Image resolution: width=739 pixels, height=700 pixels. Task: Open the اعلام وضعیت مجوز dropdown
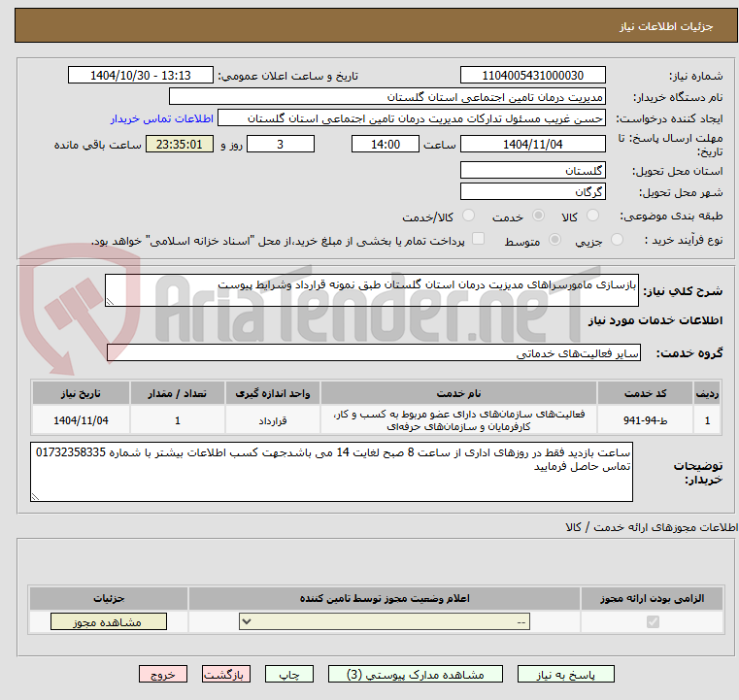pyautogui.click(x=385, y=621)
